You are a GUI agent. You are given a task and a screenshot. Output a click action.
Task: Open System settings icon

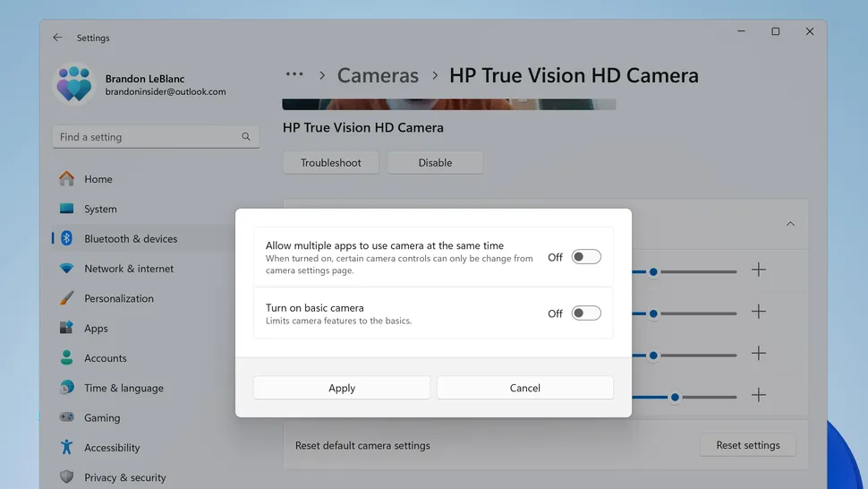tap(67, 209)
